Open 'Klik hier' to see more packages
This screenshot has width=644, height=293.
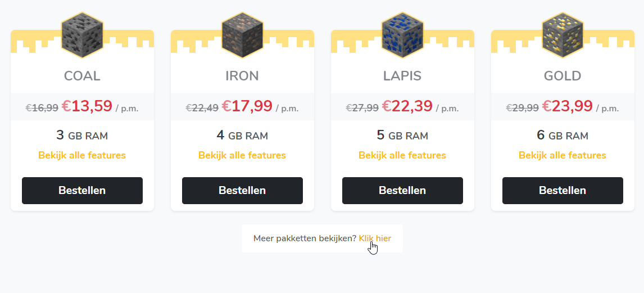click(375, 238)
